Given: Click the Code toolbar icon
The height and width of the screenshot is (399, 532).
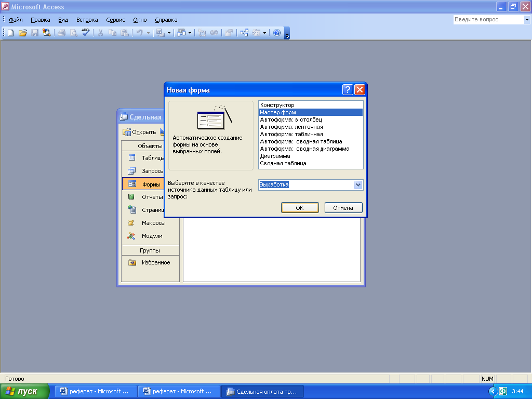Looking at the screenshot, I should coord(202,33).
